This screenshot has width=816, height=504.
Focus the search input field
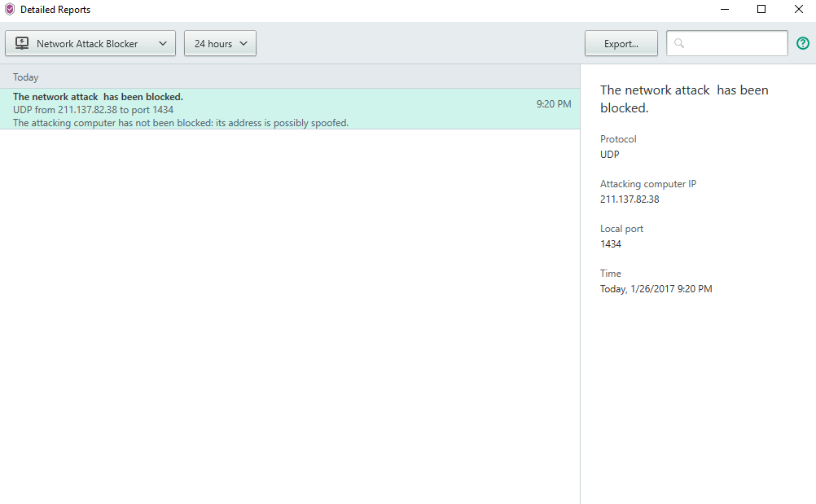(x=727, y=43)
